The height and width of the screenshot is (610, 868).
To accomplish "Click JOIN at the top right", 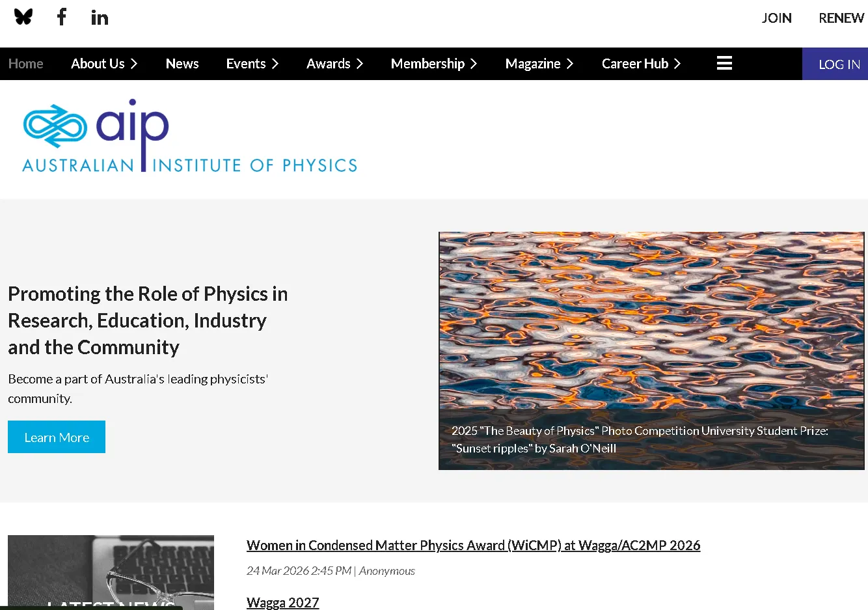I will pyautogui.click(x=776, y=18).
